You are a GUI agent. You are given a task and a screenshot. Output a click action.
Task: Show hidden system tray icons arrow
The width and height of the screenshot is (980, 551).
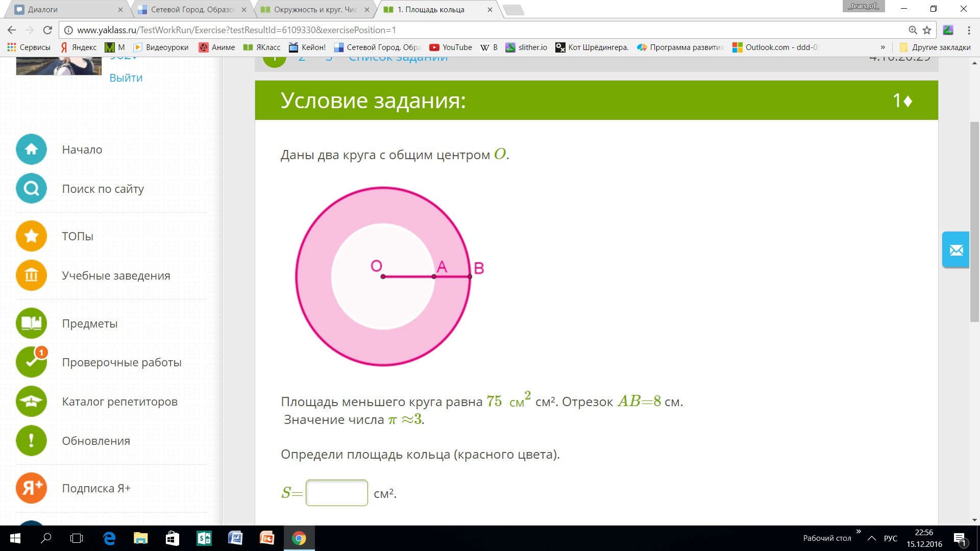[x=872, y=538]
